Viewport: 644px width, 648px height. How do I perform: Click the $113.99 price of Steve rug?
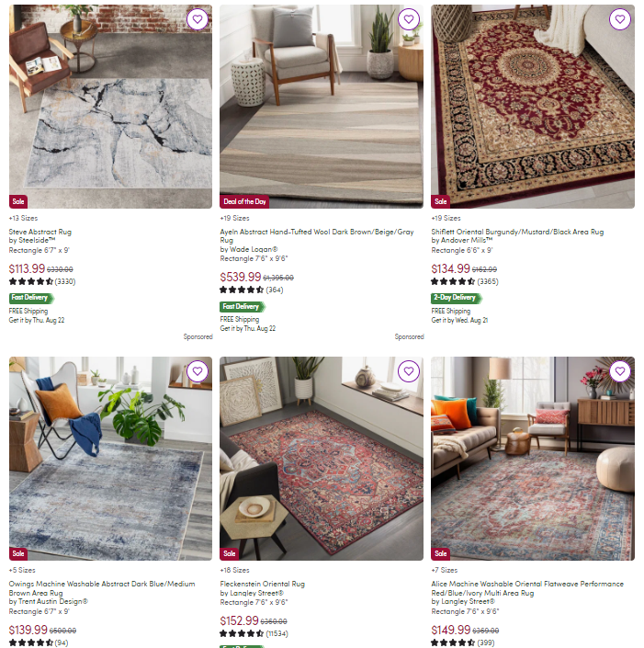tap(27, 269)
